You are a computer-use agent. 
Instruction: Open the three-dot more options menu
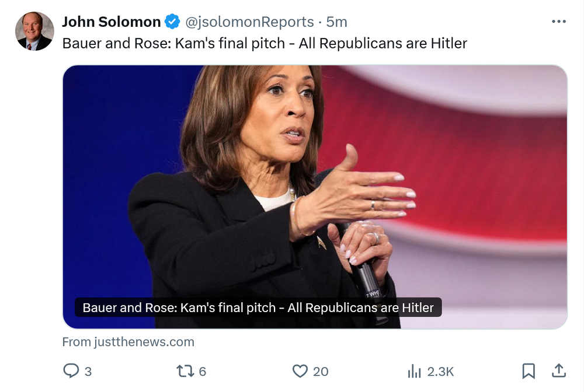pos(558,22)
